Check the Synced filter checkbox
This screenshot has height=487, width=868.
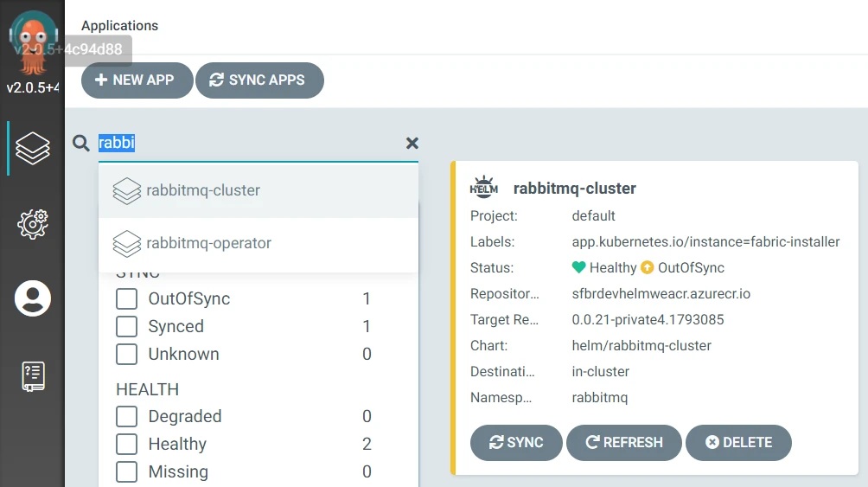127,326
